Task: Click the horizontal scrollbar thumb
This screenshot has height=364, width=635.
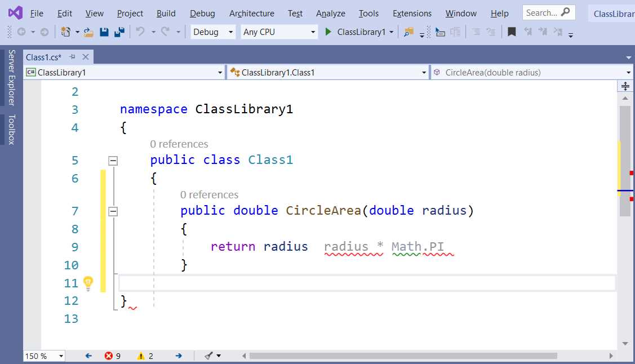Action: (x=403, y=356)
